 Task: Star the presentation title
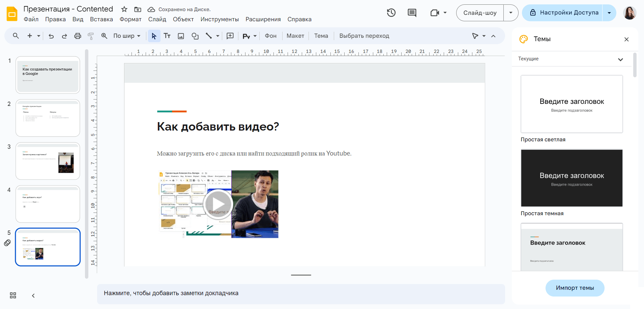(124, 9)
